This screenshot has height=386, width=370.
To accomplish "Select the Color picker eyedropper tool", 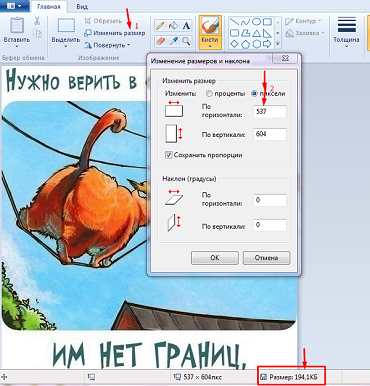I will [x=173, y=41].
